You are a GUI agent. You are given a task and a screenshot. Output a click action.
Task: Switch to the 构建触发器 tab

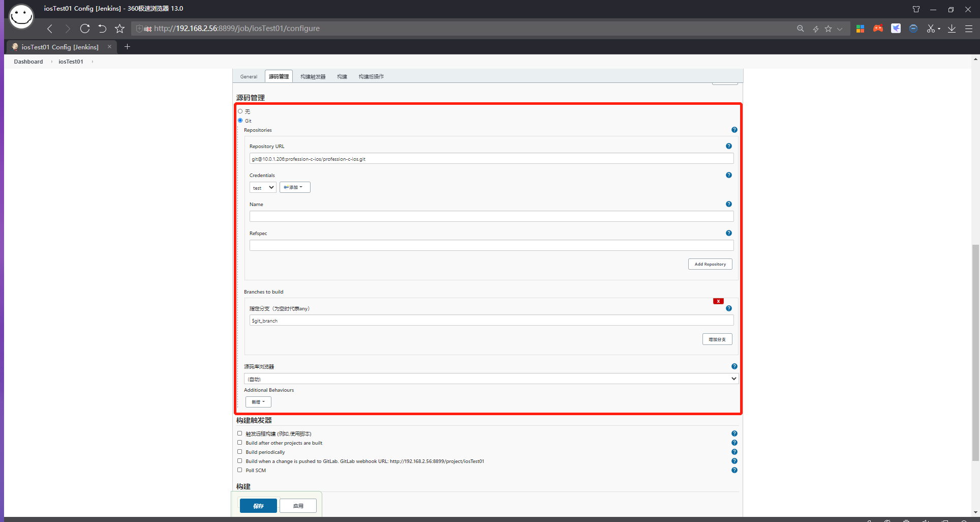click(313, 77)
